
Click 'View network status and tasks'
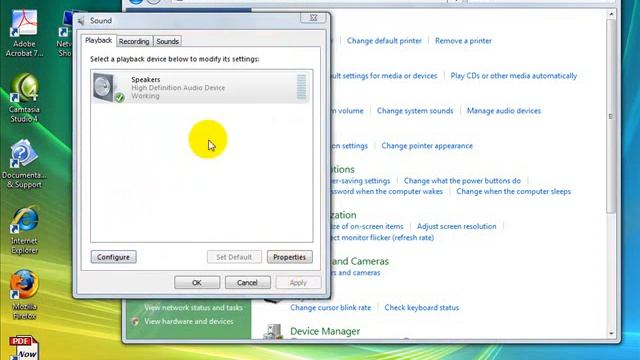(x=193, y=308)
